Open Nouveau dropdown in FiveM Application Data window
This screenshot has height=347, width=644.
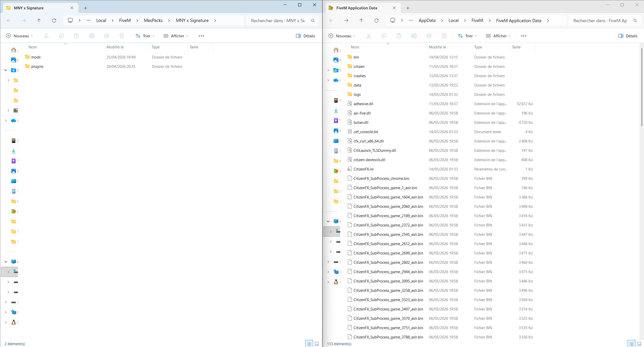342,36
